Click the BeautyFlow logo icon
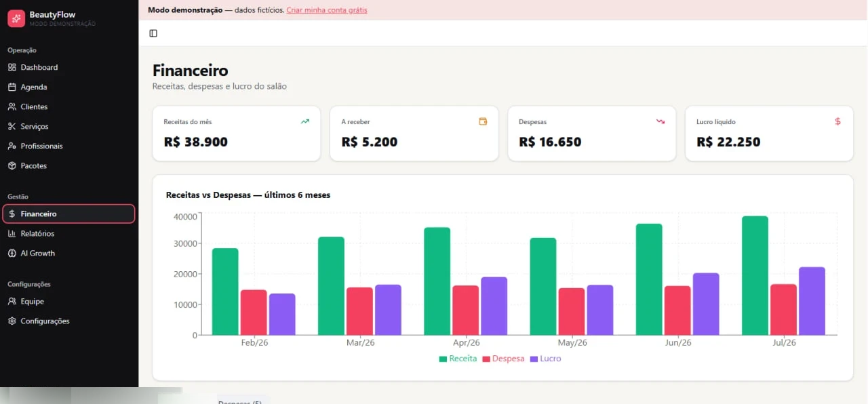 [16, 18]
